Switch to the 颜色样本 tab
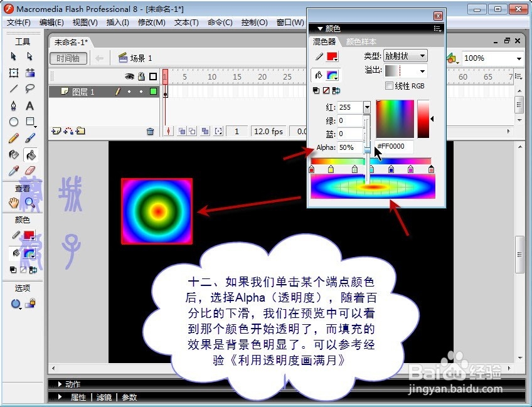Viewport: 532px width, 407px height. click(x=361, y=41)
